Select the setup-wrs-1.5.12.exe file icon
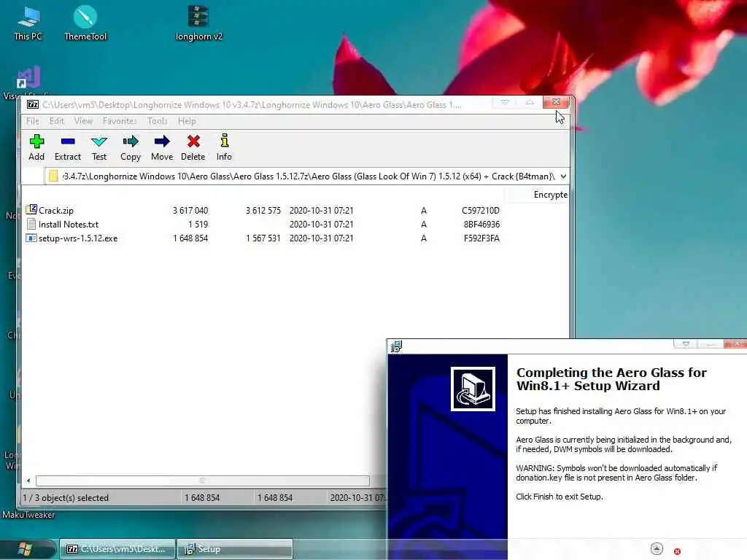This screenshot has height=560, width=747. (31, 238)
